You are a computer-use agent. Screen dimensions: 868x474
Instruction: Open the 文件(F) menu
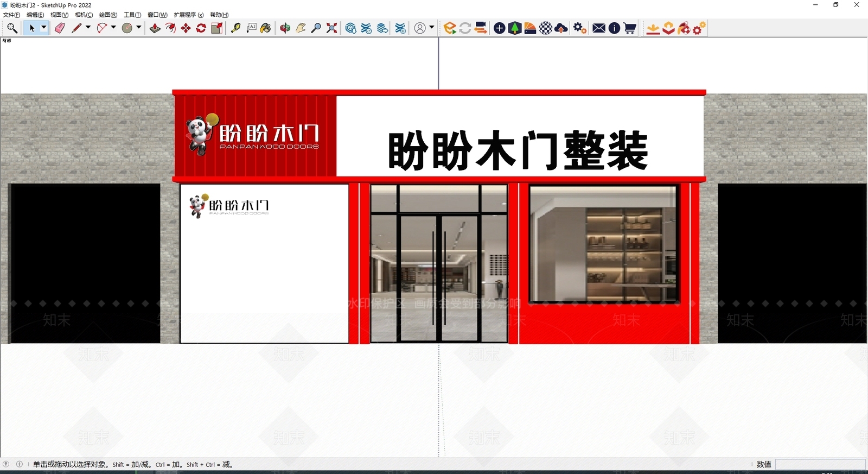tap(11, 15)
